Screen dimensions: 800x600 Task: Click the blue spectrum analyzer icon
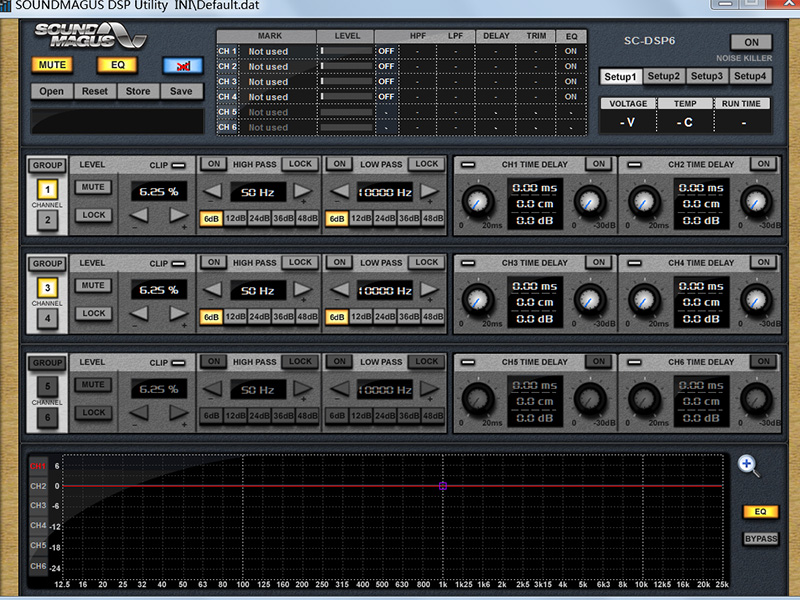click(x=182, y=65)
